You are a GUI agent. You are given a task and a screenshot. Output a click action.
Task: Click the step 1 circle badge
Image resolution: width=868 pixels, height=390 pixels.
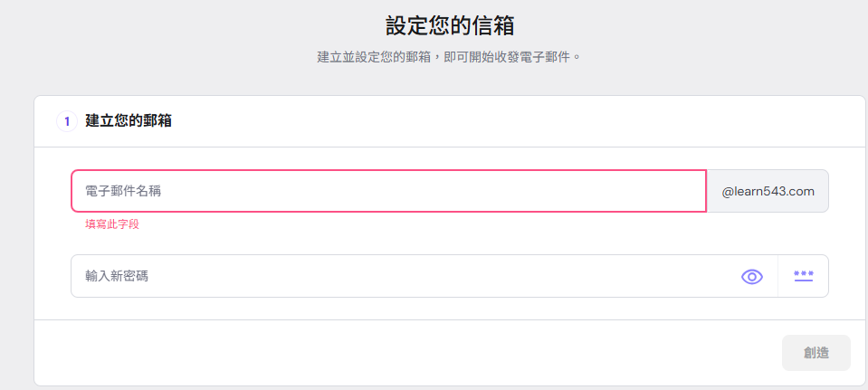click(67, 121)
